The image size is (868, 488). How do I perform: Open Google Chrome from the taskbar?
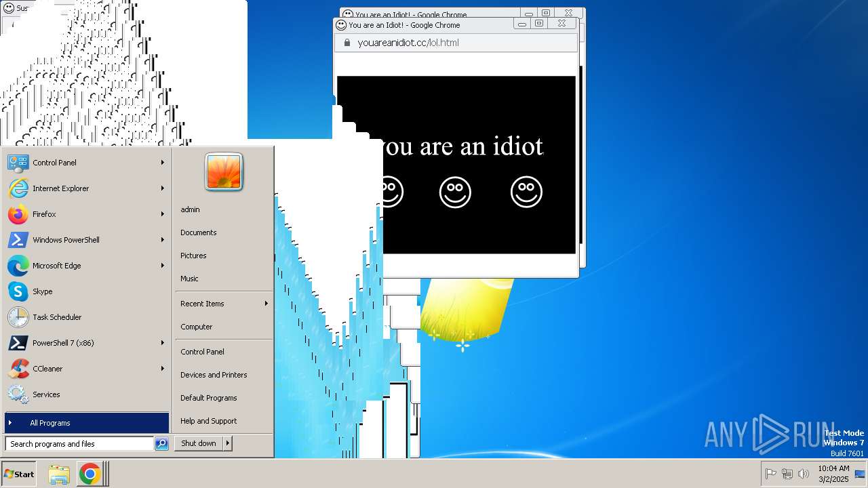(x=90, y=474)
